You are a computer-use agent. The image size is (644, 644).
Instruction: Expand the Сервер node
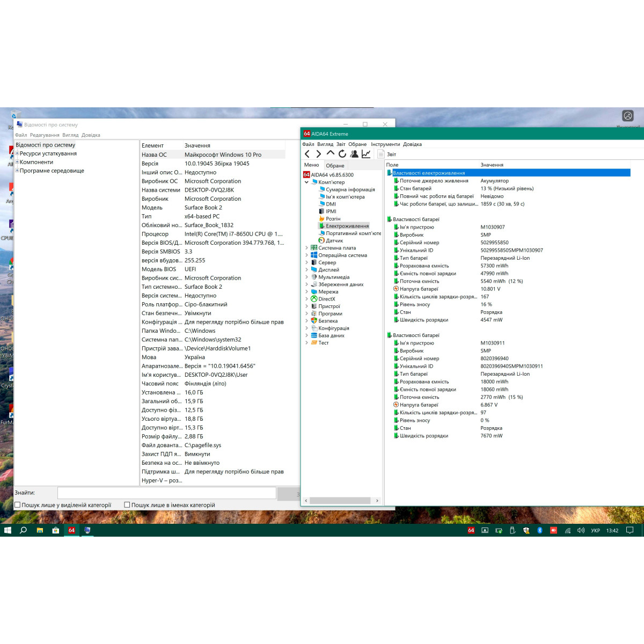[306, 262]
